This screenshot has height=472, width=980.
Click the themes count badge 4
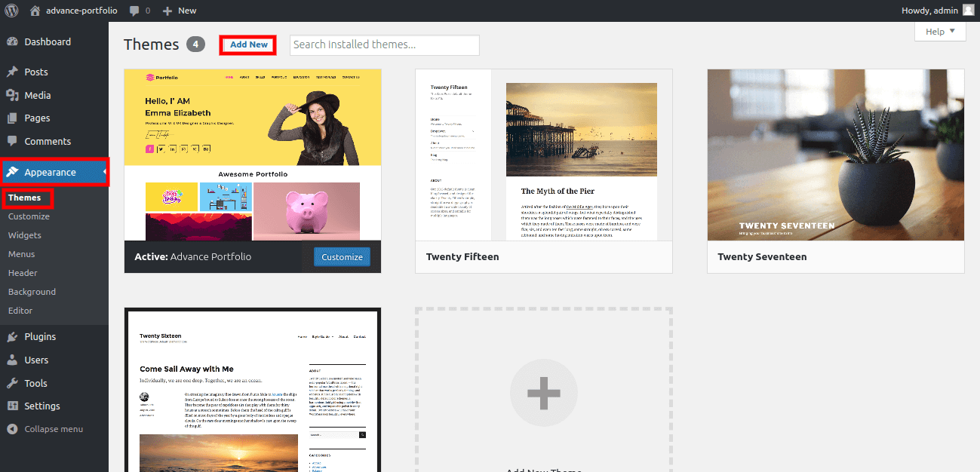point(195,44)
